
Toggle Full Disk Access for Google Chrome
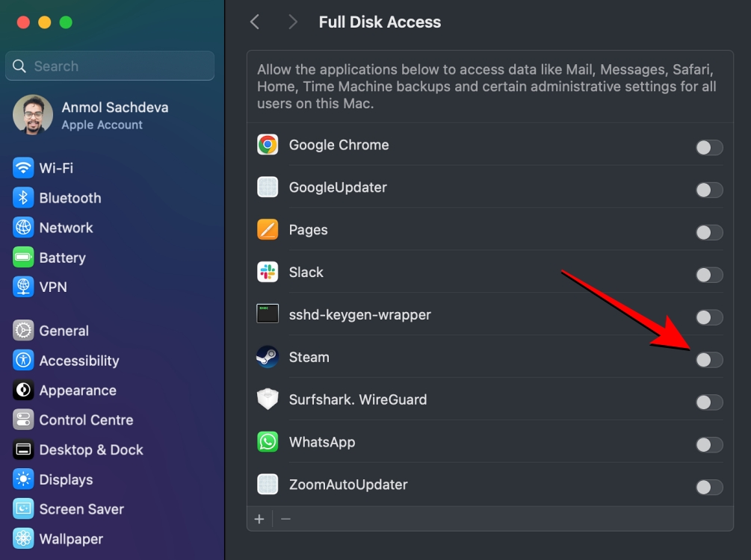tap(709, 147)
